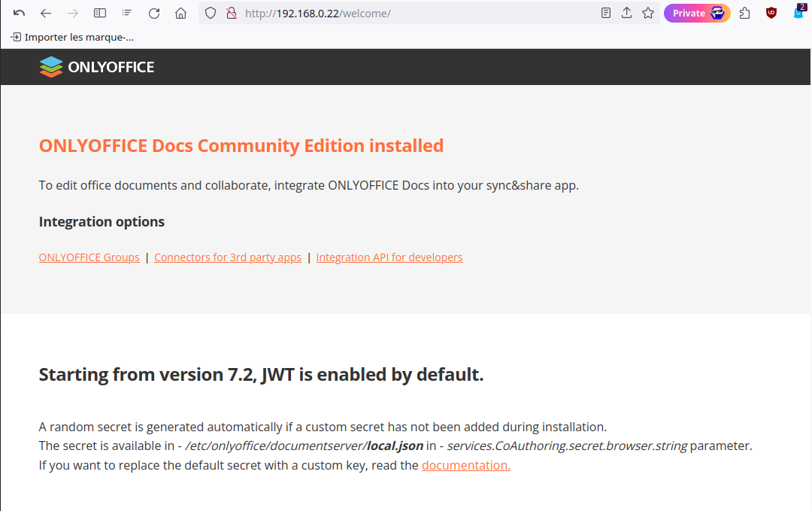
Task: Click the Private browsing badge
Action: 696,14
